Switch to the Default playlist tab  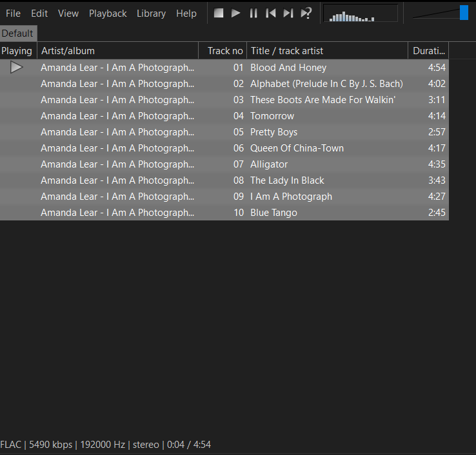point(17,34)
